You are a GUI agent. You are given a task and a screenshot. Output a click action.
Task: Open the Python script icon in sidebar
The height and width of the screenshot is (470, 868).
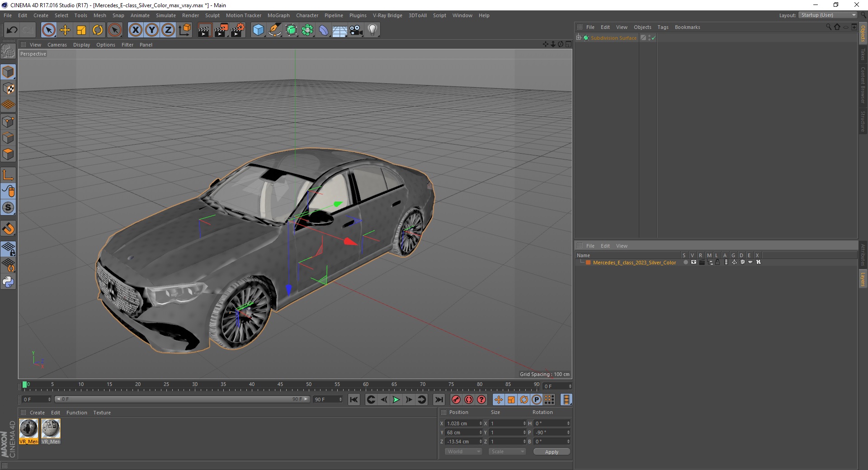click(x=8, y=282)
